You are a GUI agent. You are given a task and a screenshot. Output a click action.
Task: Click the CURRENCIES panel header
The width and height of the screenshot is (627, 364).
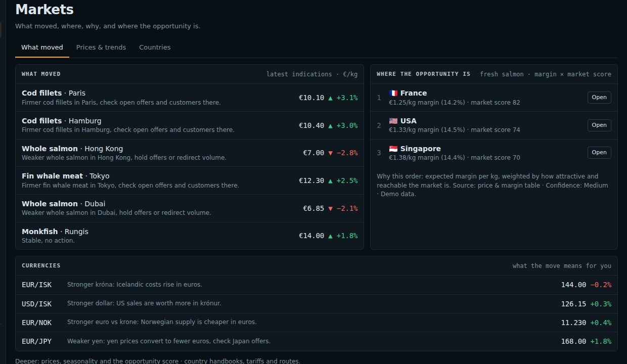[41, 265]
